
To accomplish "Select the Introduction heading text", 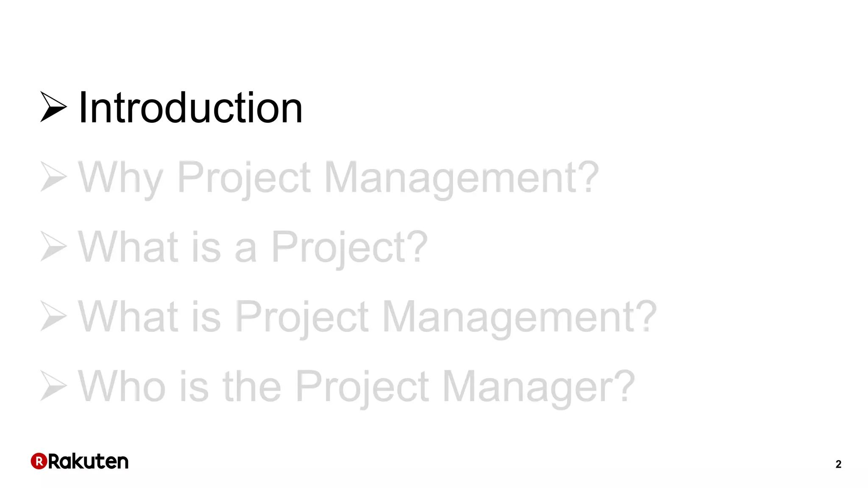I will (x=190, y=108).
